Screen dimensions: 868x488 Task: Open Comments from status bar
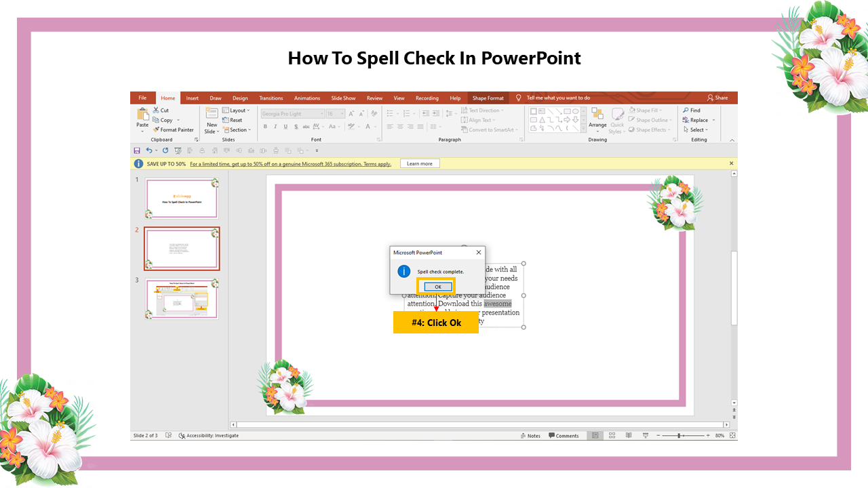point(564,436)
